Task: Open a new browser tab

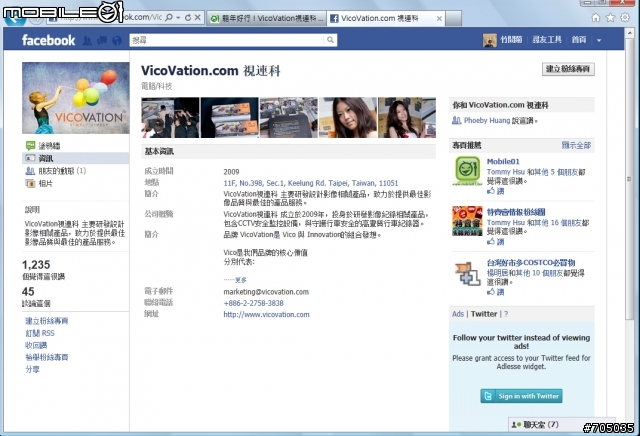Action: click(453, 18)
